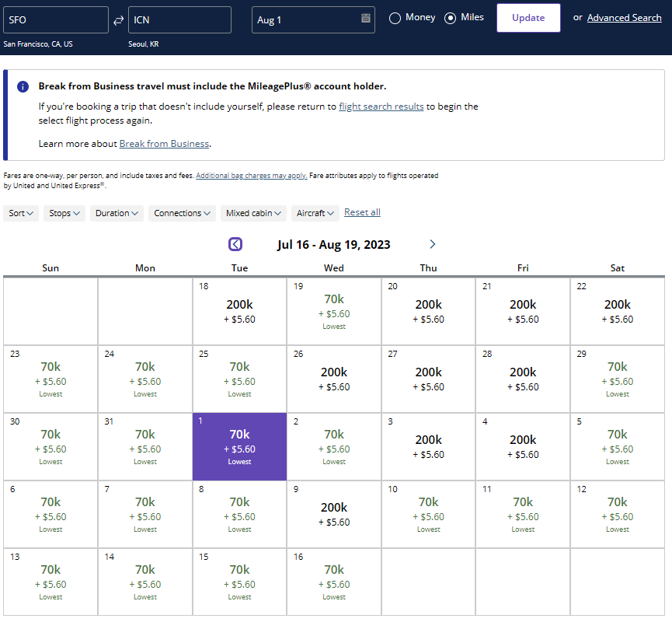Click the swap origin and destination arrows
Viewport: 672px width, 622px height.
[118, 20]
